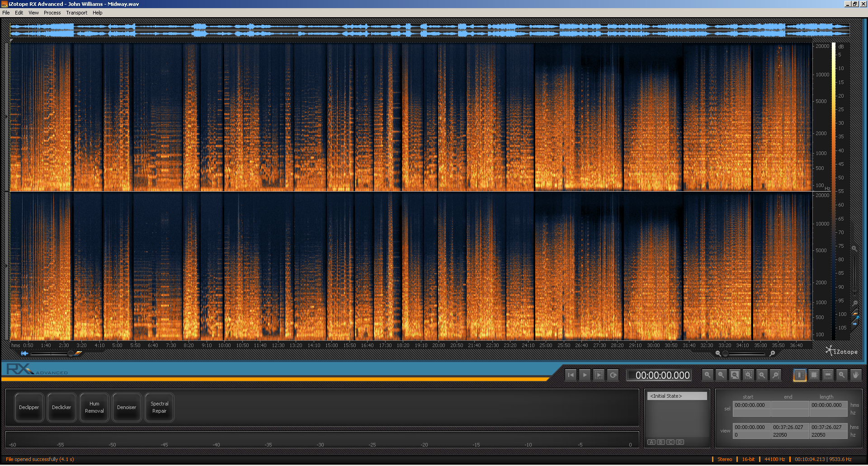
Task: Click the 30:00 mark on time ruler
Action: coord(653,345)
